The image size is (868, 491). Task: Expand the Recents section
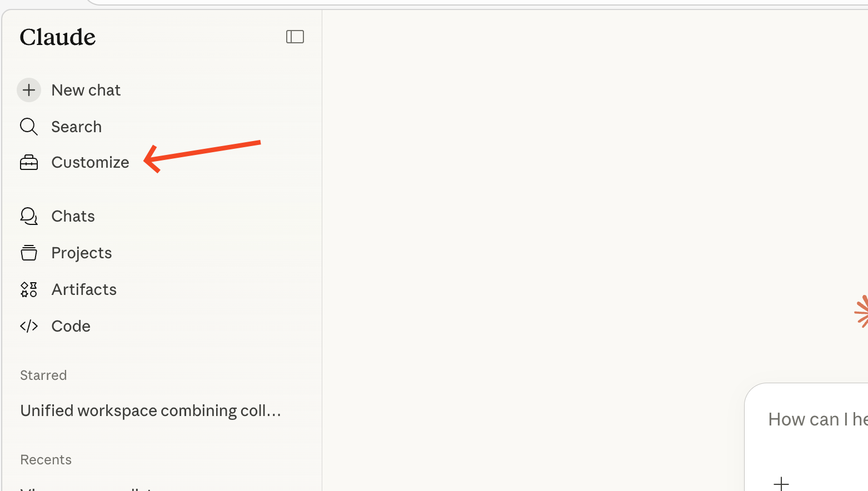pyautogui.click(x=46, y=459)
